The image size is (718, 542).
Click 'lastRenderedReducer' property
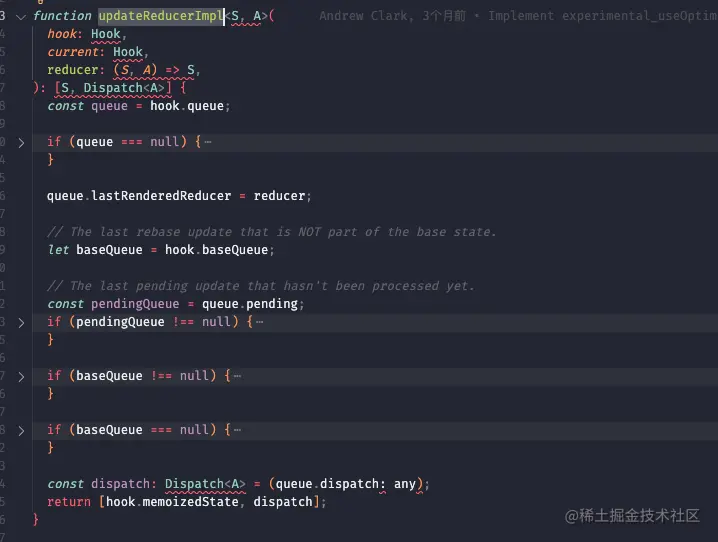(x=161, y=196)
